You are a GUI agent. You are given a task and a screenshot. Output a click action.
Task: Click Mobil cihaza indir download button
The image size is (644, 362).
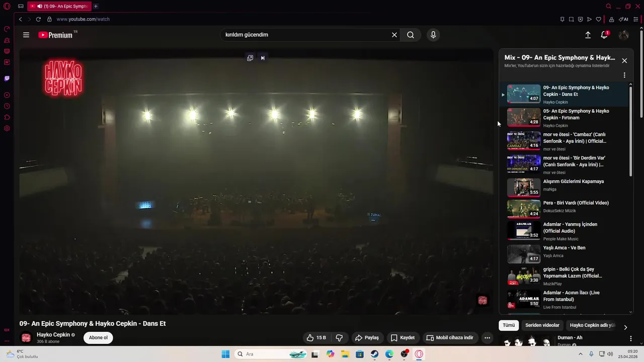[x=450, y=337]
